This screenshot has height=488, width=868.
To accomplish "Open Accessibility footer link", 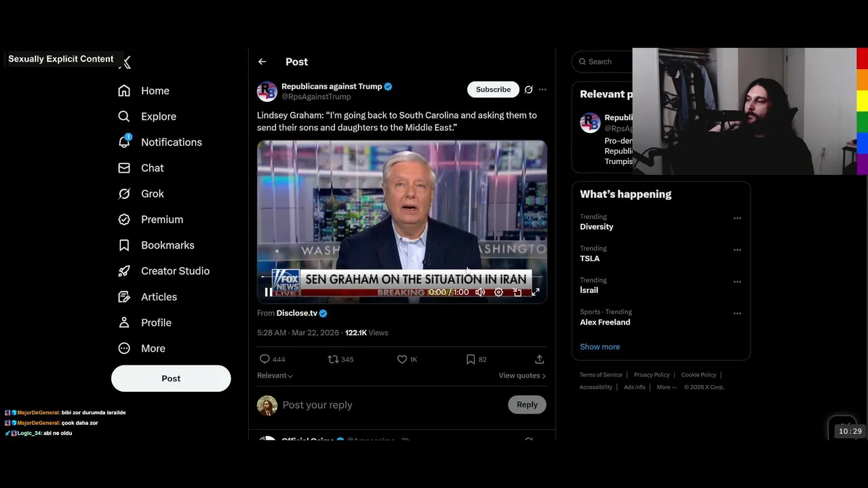I will [x=596, y=387].
